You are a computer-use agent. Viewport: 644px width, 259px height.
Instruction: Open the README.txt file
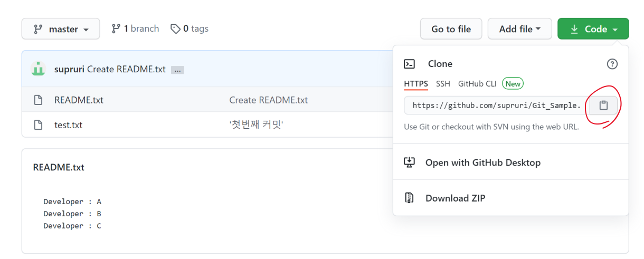79,100
